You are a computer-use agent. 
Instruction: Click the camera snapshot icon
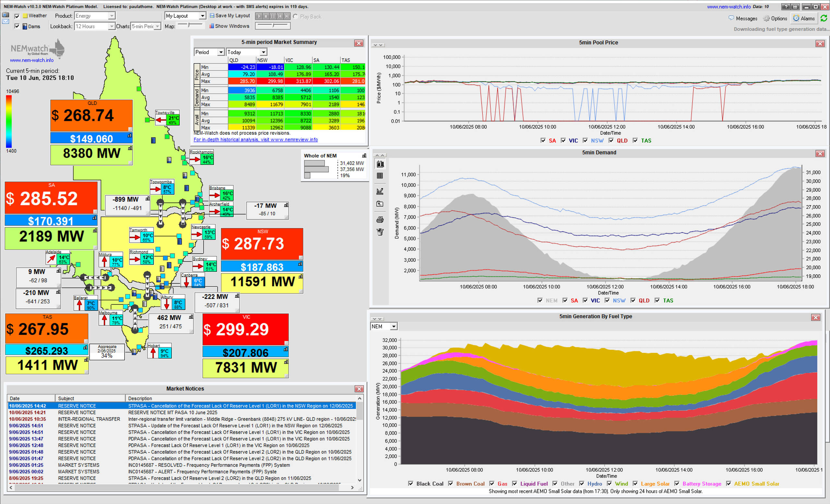coord(6,15)
